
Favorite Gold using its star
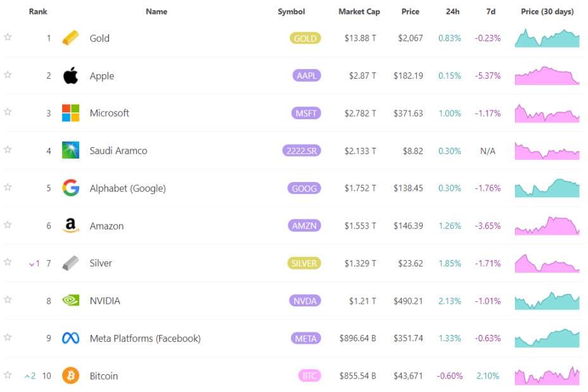click(x=8, y=37)
